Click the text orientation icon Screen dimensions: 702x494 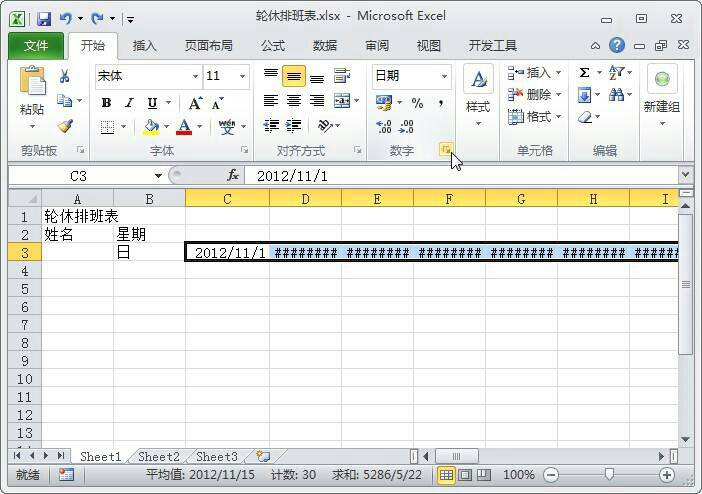pyautogui.click(x=325, y=126)
